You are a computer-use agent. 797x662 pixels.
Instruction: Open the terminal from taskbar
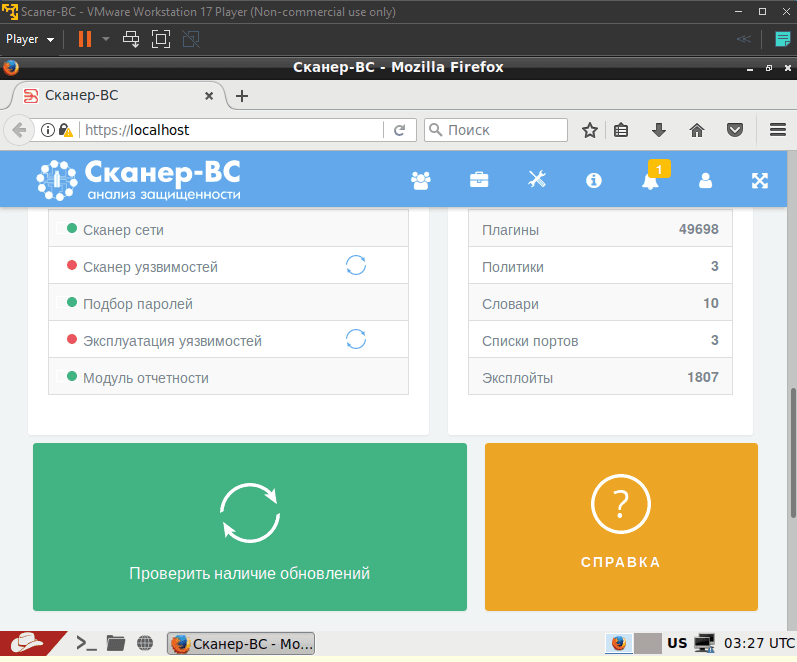click(87, 643)
